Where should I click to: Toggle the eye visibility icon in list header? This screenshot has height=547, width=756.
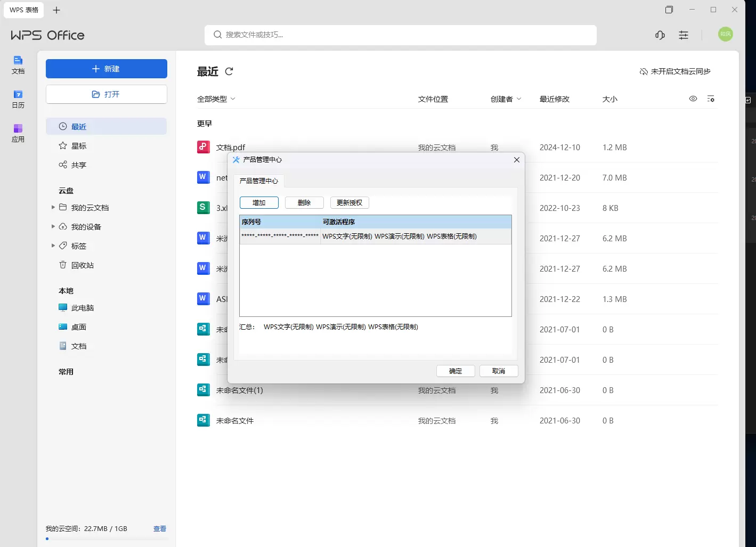point(693,99)
